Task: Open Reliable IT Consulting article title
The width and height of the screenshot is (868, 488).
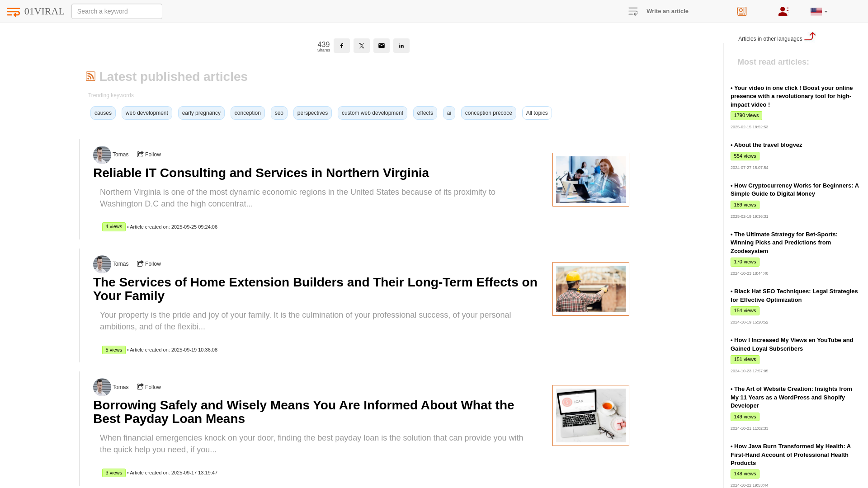Action: pos(261,173)
